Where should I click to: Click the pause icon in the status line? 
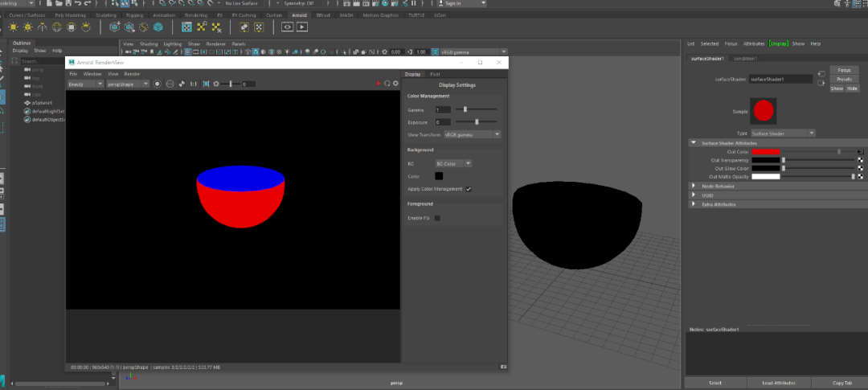(x=414, y=3)
